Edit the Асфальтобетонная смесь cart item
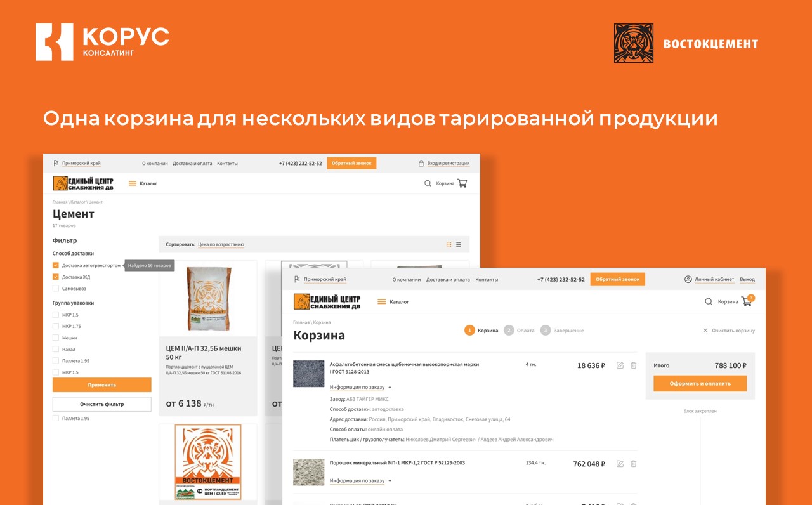The width and height of the screenshot is (812, 505). point(620,365)
